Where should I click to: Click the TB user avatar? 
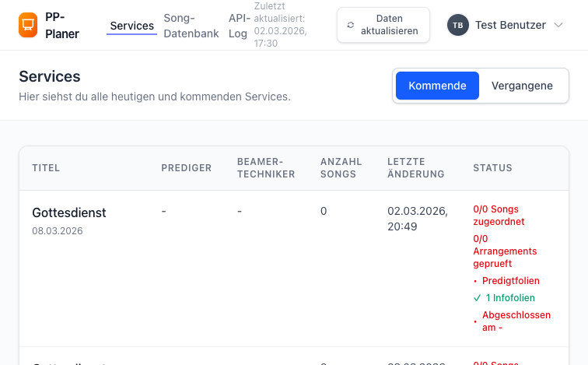click(x=457, y=25)
